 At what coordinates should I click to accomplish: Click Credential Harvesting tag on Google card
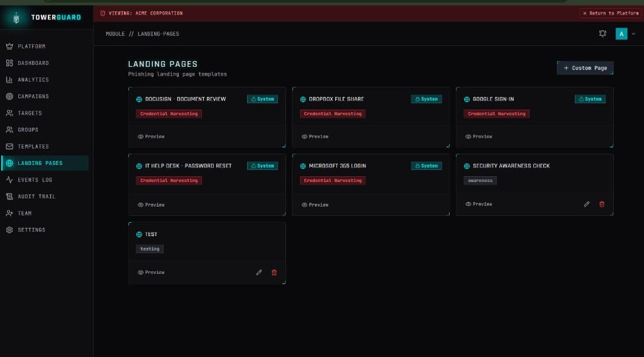coord(497,114)
